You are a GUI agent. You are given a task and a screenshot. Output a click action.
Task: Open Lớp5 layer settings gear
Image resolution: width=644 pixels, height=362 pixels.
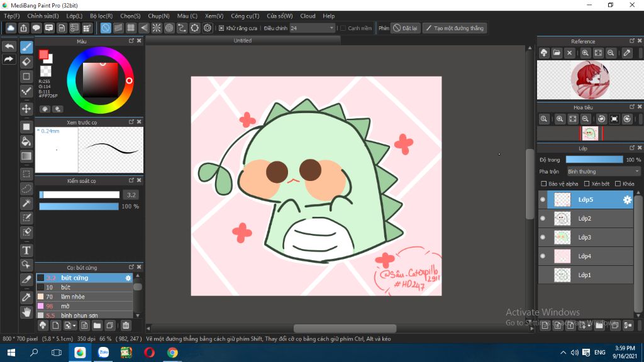[627, 200]
